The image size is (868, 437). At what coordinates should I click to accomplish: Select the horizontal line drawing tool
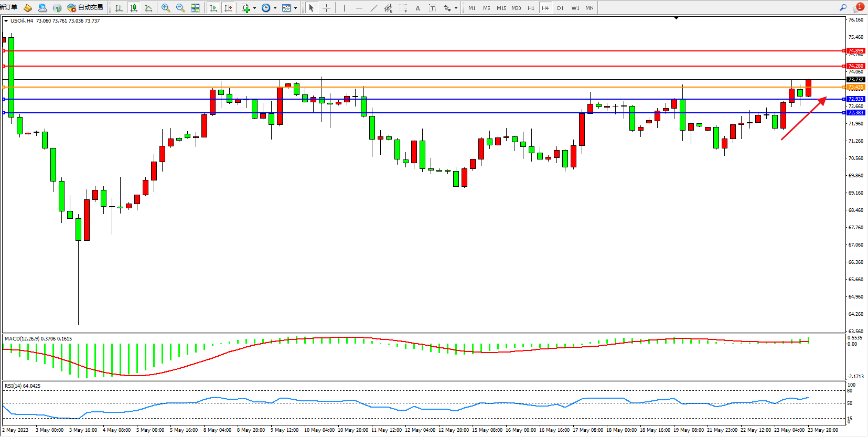tap(359, 8)
